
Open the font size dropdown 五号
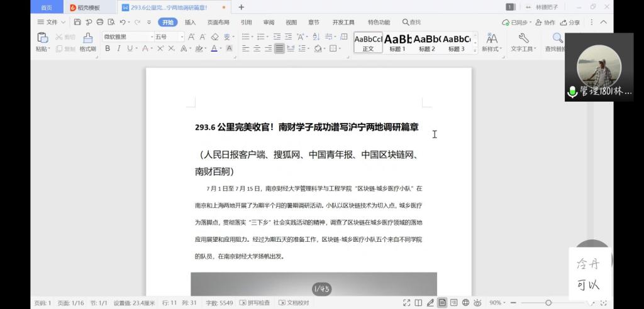point(169,37)
